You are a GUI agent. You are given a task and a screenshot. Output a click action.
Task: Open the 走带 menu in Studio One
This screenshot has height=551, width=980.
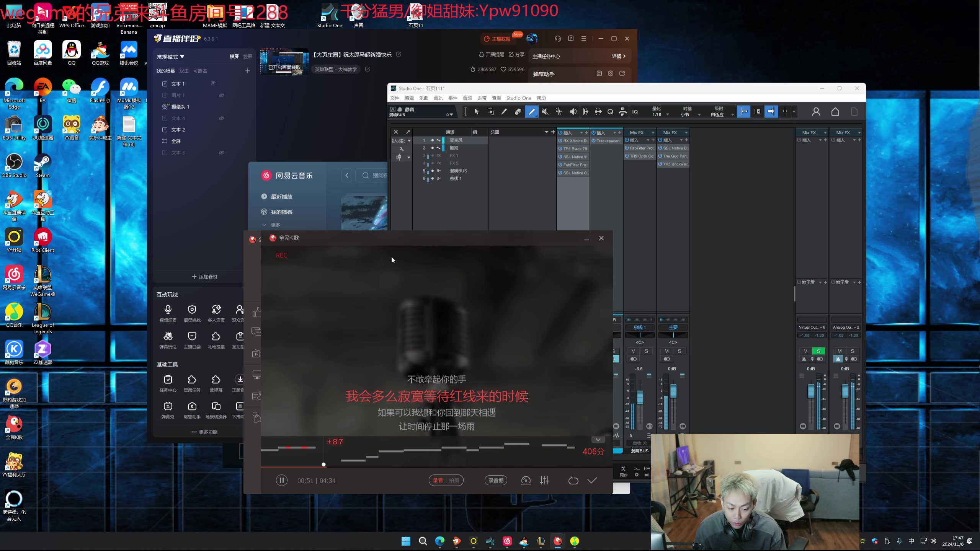[x=482, y=98]
